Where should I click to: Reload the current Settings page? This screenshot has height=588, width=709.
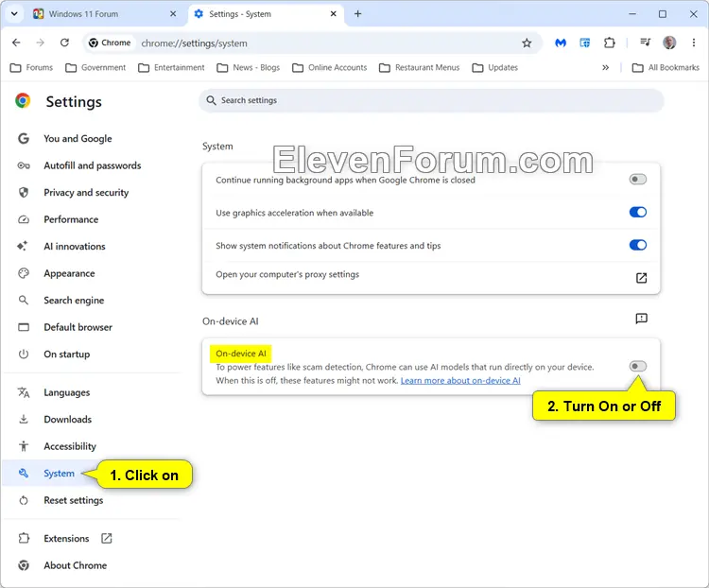[x=64, y=43]
